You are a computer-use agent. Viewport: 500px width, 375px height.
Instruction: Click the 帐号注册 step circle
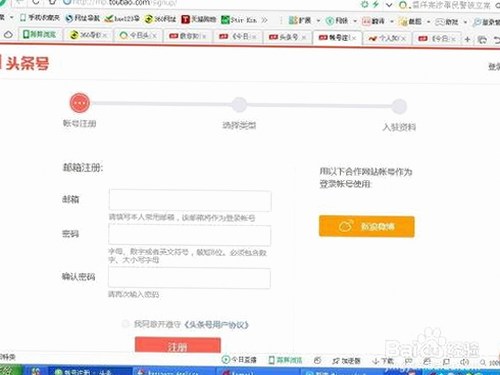point(80,103)
